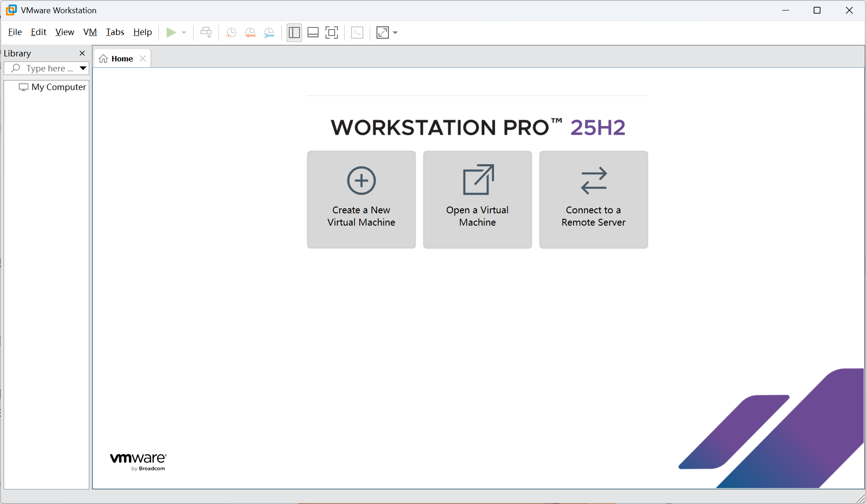The image size is (866, 504).
Task: Click the green Power On play button
Action: [x=171, y=32]
